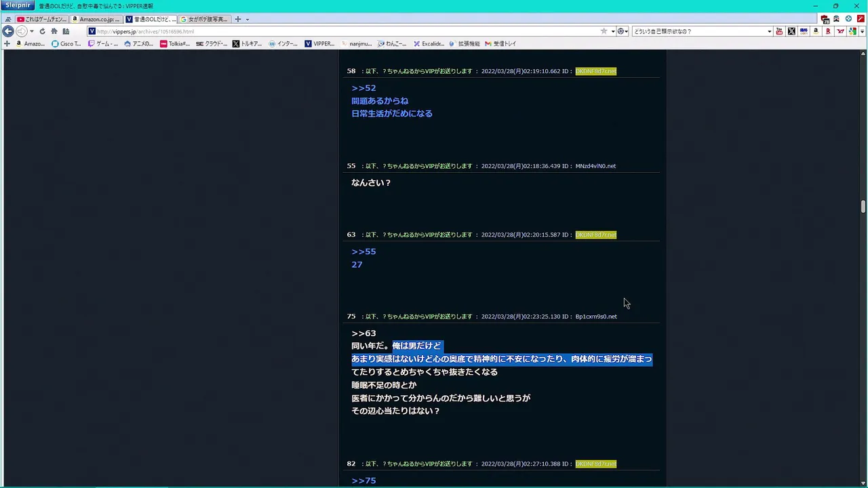Search with Kakaku.com engine icon
868x488 pixels.
[804, 31]
